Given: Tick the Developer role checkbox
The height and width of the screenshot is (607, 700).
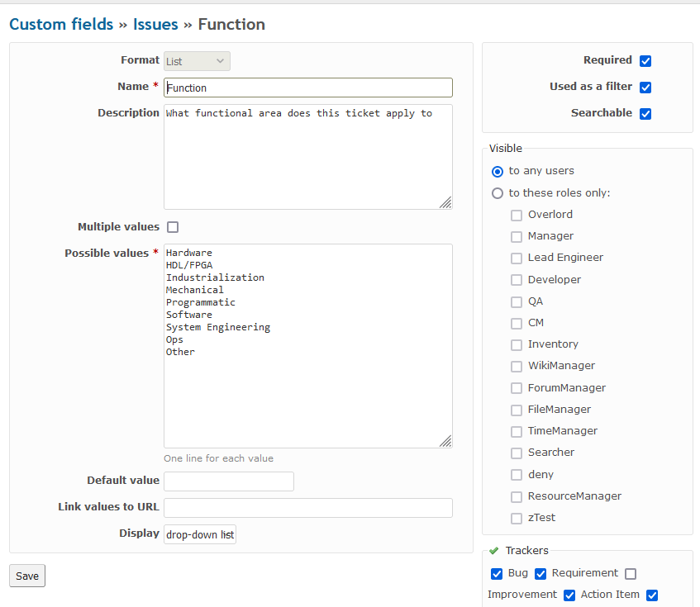Looking at the screenshot, I should pyautogui.click(x=517, y=280).
